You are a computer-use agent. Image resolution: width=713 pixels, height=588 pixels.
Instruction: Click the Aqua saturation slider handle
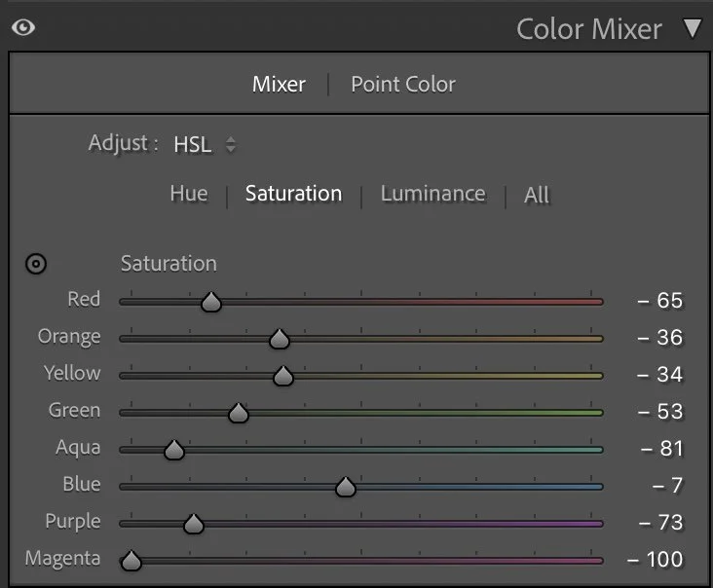[174, 450]
